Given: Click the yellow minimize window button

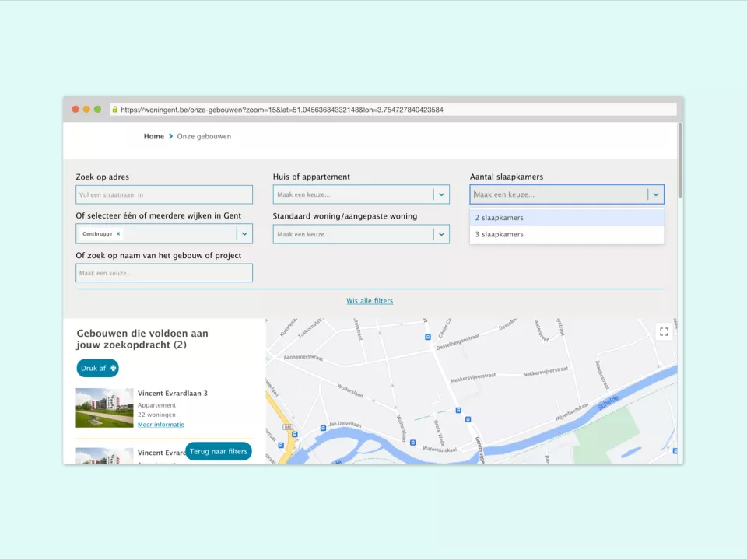Looking at the screenshot, I should (86, 109).
